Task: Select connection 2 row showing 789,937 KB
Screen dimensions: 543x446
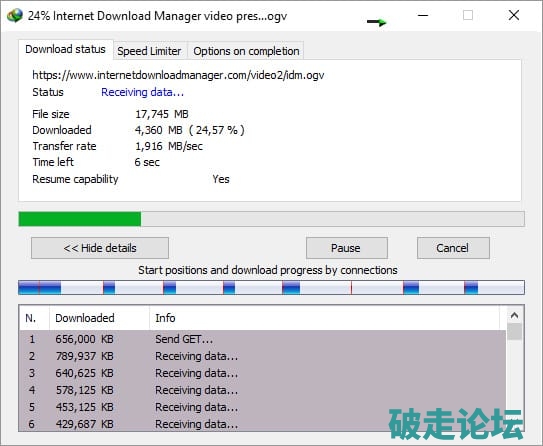Action: (x=262, y=356)
